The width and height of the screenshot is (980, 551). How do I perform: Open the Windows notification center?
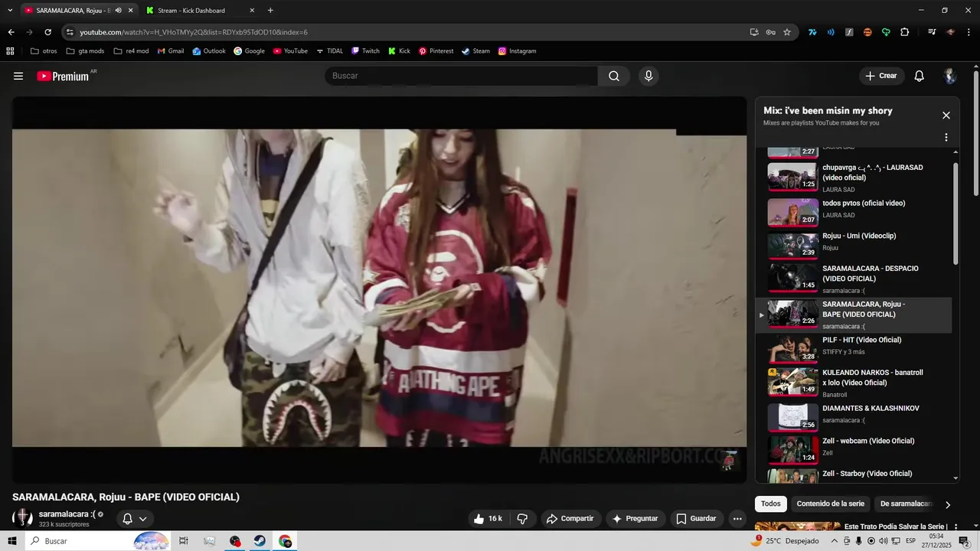click(x=964, y=541)
